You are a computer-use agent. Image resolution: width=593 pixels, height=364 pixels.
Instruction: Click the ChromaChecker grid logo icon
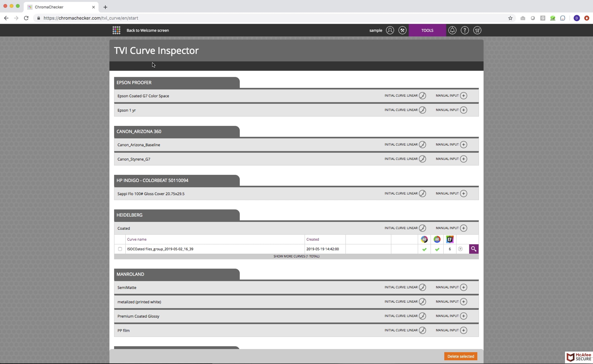[x=116, y=30]
